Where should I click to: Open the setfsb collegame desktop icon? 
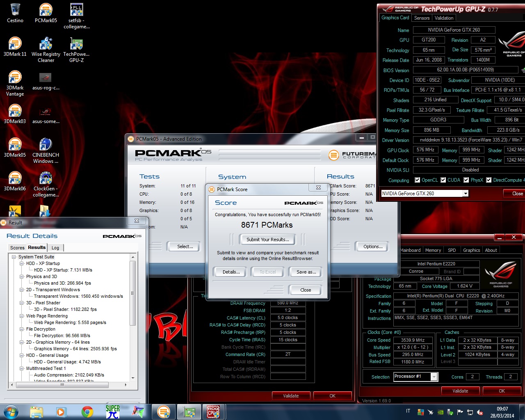point(77,16)
